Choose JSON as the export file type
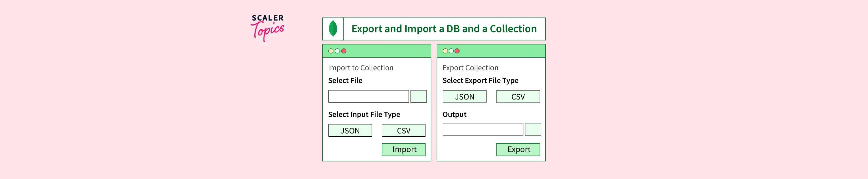 [464, 97]
